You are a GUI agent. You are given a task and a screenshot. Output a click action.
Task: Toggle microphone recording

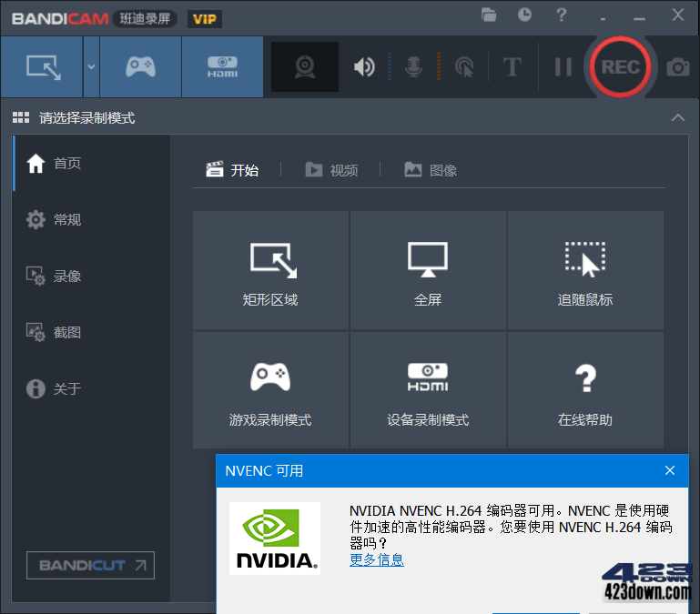pos(413,67)
